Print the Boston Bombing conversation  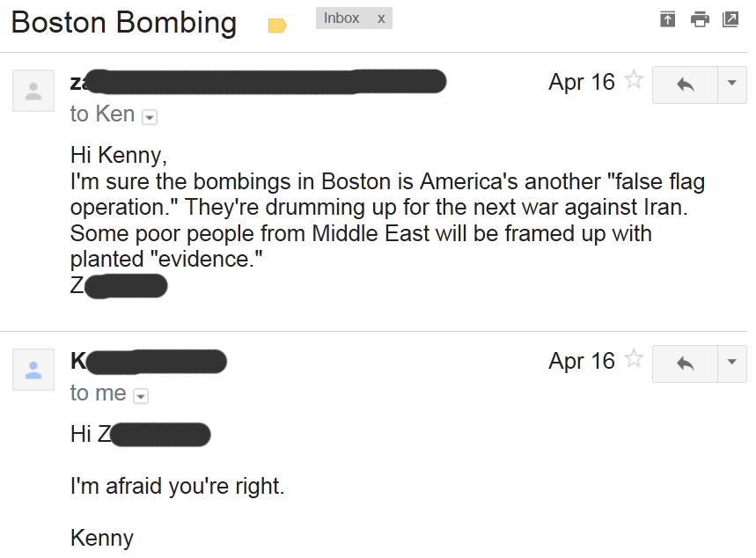(x=700, y=19)
